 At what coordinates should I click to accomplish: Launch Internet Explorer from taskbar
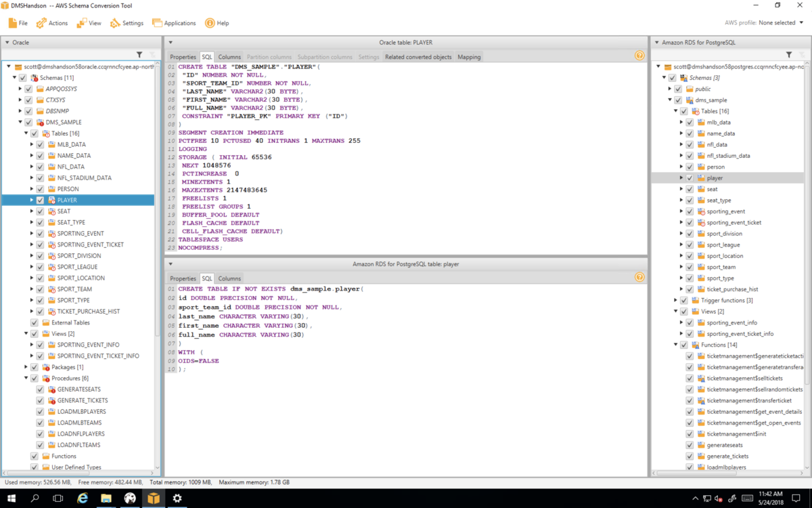[82, 499]
